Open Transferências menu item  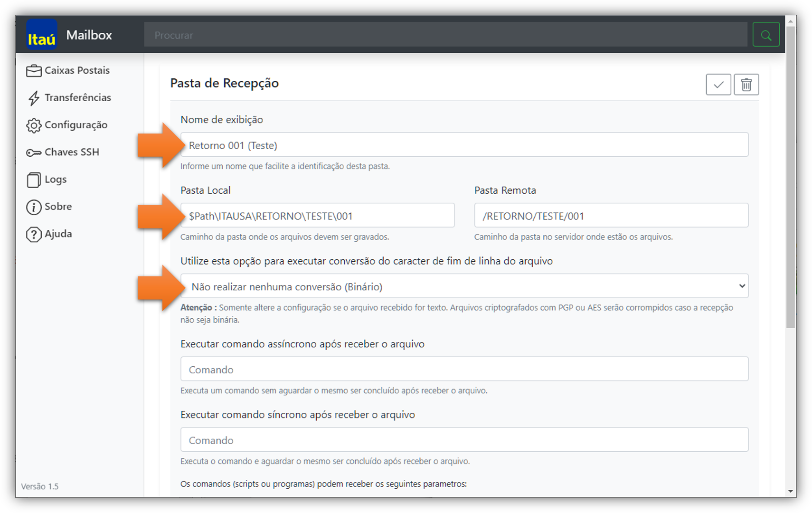point(69,97)
